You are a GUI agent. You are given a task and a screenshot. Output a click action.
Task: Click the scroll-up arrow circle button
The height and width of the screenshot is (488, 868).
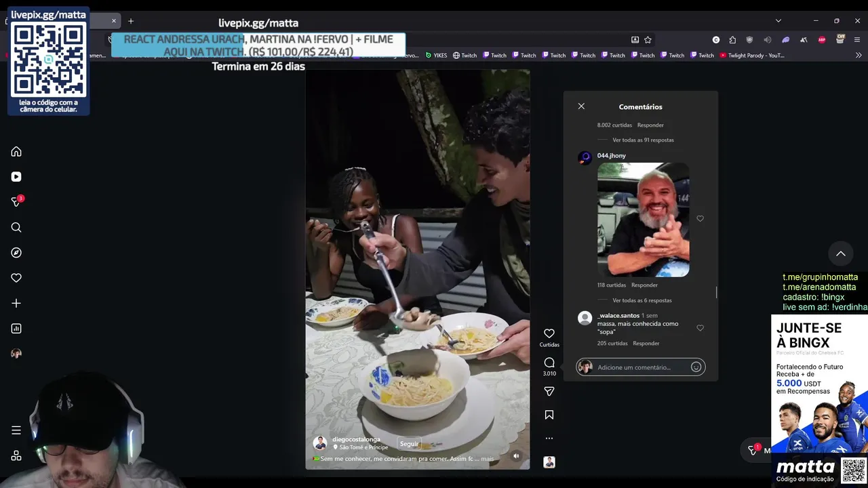tap(841, 253)
